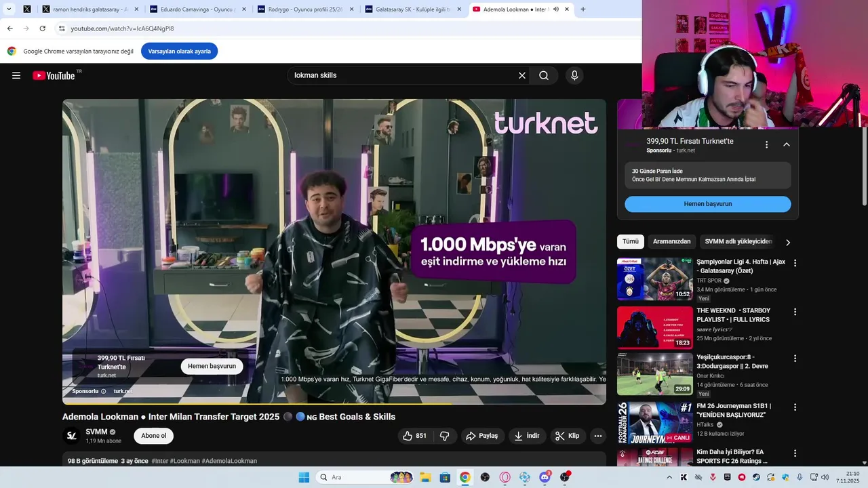Show more filter chips with right arrow
Viewport: 868px width, 488px height.
pos(788,242)
